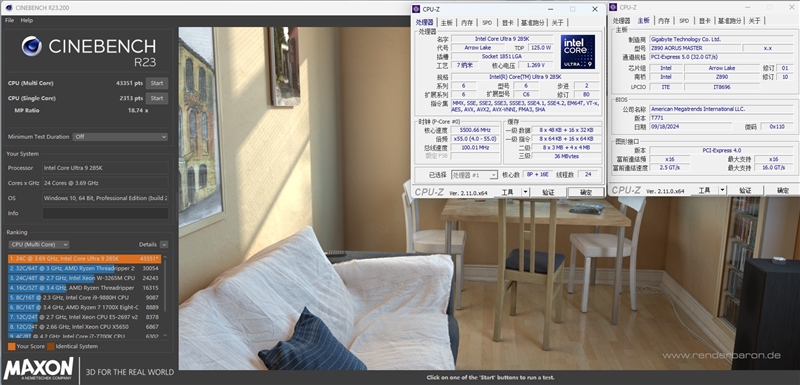The width and height of the screenshot is (800, 385).
Task: Switch to 内存 tab in front CPU-Z window
Action: click(x=467, y=22)
